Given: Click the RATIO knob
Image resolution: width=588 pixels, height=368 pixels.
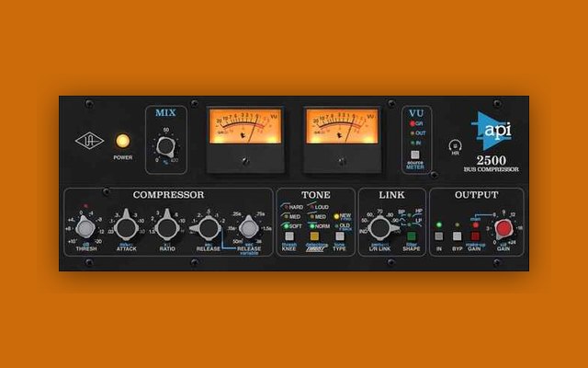Looking at the screenshot, I should [167, 226].
